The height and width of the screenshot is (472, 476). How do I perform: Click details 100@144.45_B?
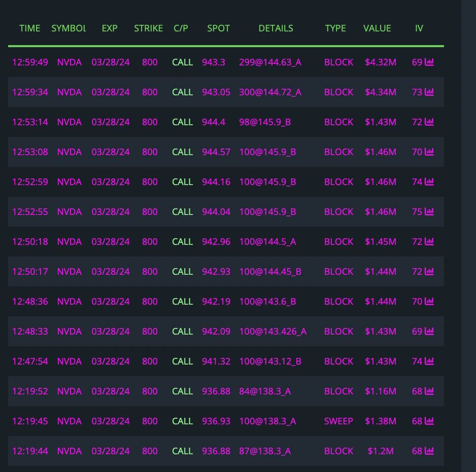coord(270,271)
